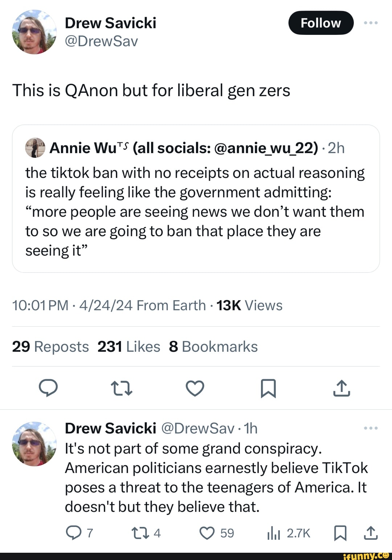View the 231 Likes list
Image resolution: width=392 pixels, height=560 pixels.
(x=128, y=347)
